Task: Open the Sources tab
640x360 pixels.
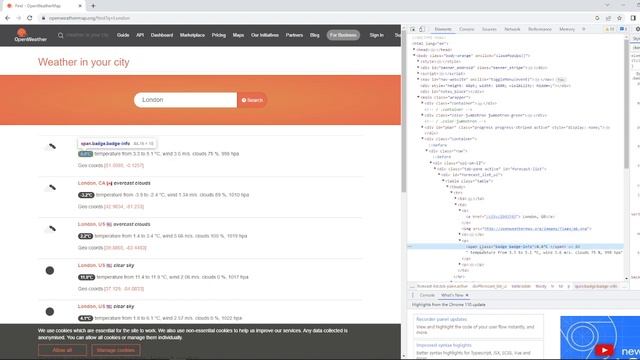Action: pos(489,29)
